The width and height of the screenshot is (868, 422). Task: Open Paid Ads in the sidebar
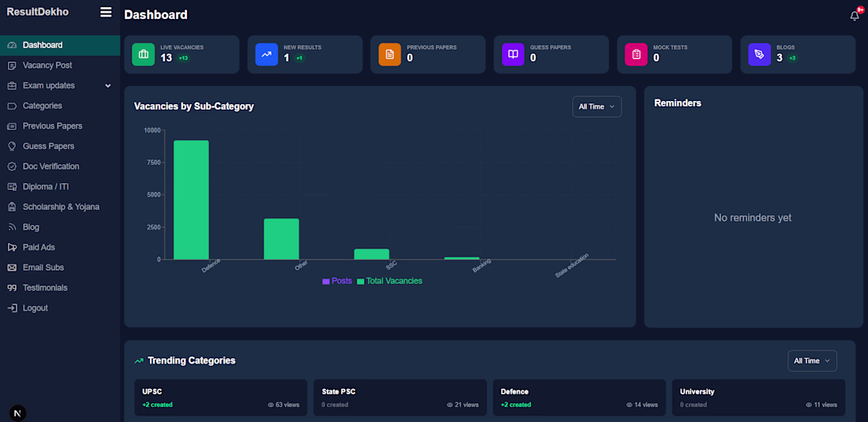pos(60,247)
